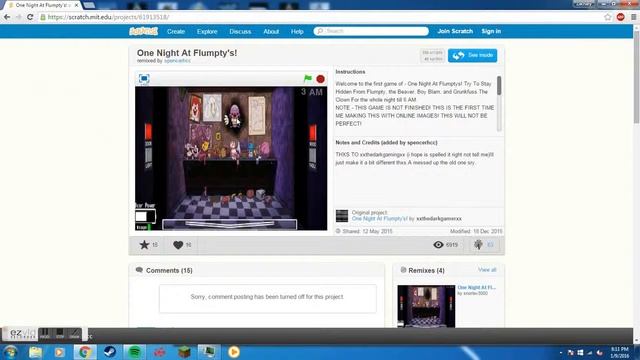Screen dimensions: 640x360
Task: Open the Create menu item
Action: [x=176, y=31]
